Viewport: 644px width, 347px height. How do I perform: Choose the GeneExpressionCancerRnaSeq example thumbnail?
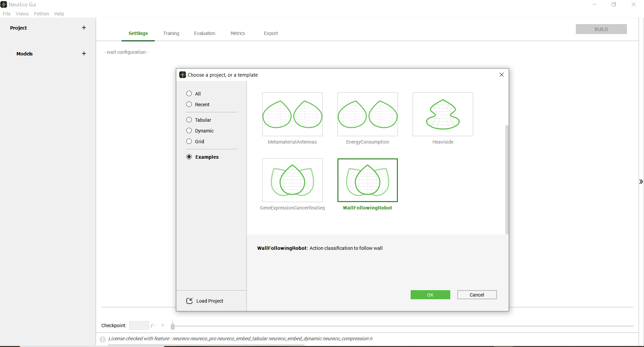point(292,180)
